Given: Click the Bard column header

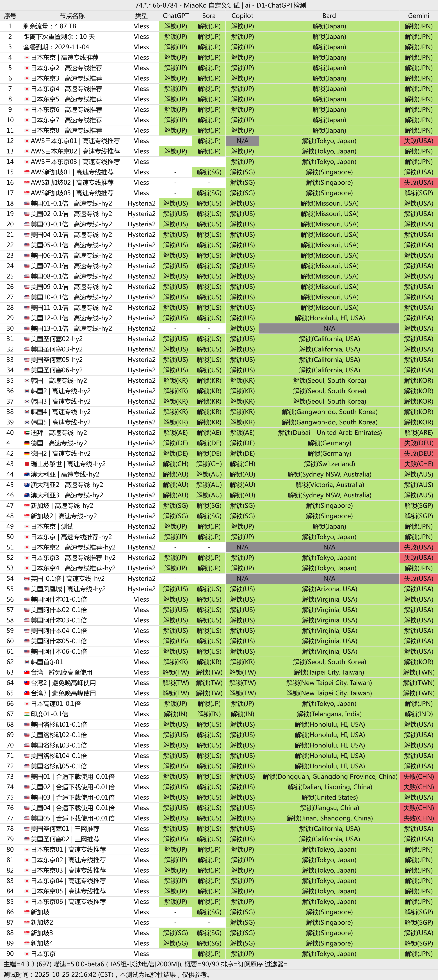Looking at the screenshot, I should click(329, 16).
